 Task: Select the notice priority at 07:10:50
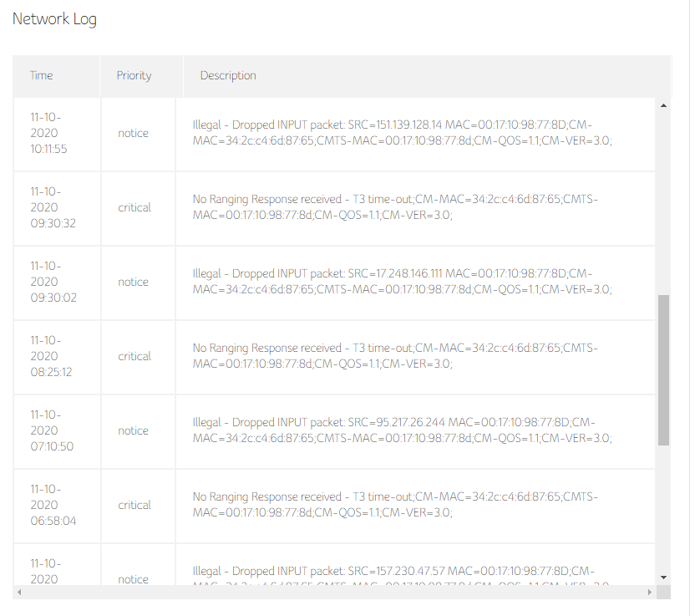[133, 430]
